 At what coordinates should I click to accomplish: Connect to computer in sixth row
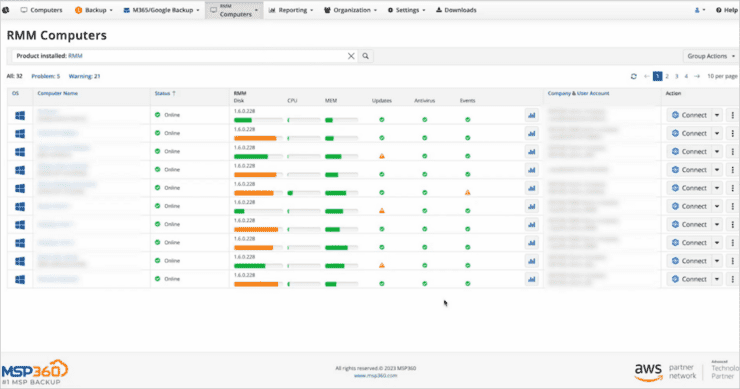689,206
